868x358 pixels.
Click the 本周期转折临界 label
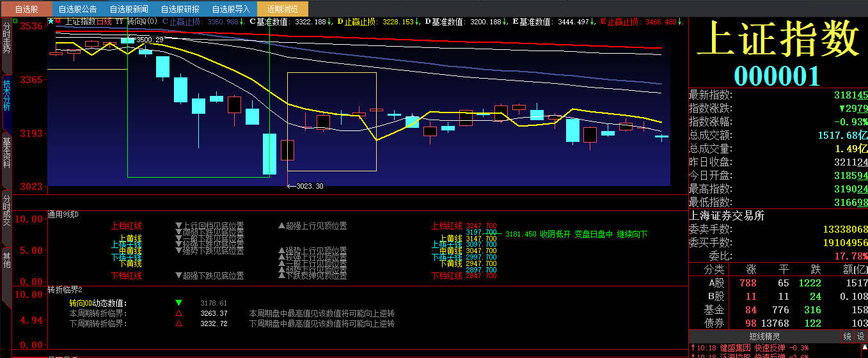[98, 313]
